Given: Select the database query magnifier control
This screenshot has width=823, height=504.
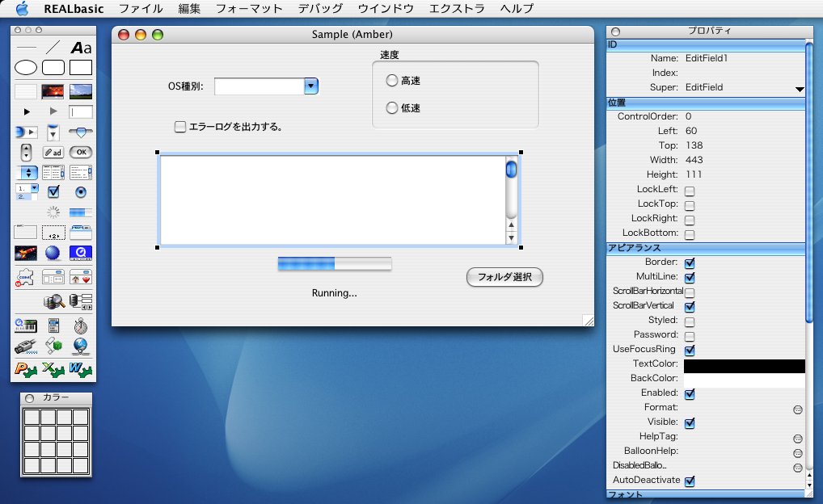Looking at the screenshot, I should pyautogui.click(x=54, y=301).
